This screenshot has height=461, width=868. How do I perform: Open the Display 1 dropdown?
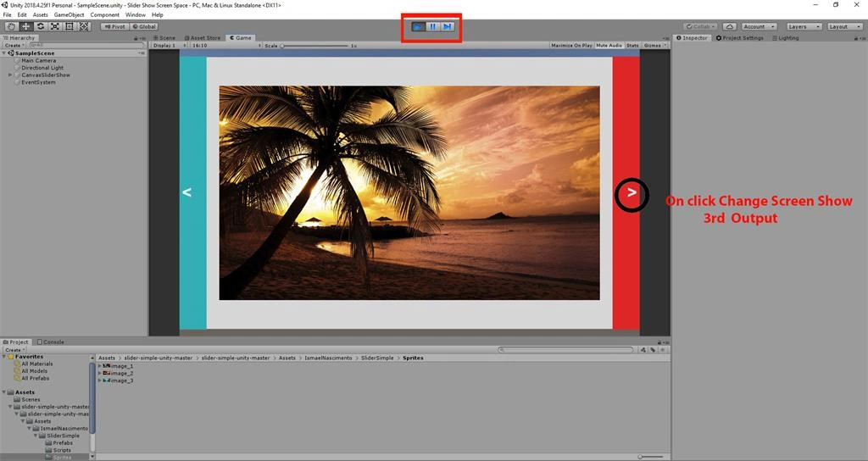[170, 46]
